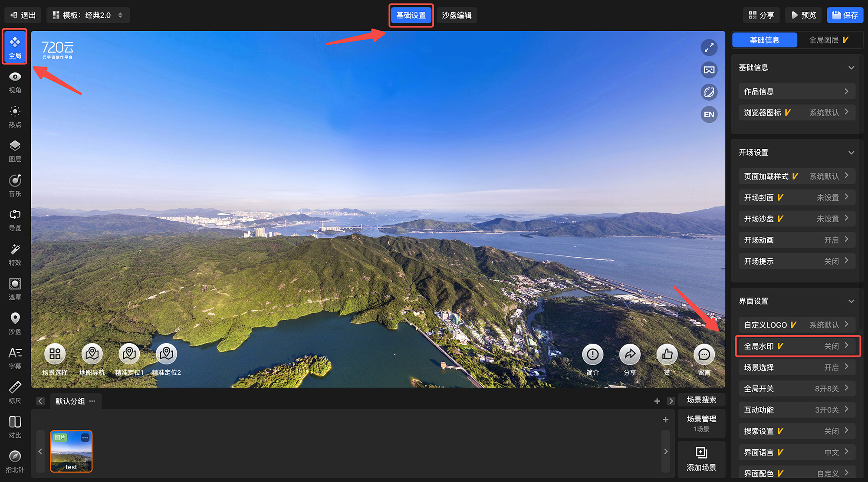The image size is (868, 482).
Task: Open the 遮罩 mask tool
Action: tap(15, 289)
